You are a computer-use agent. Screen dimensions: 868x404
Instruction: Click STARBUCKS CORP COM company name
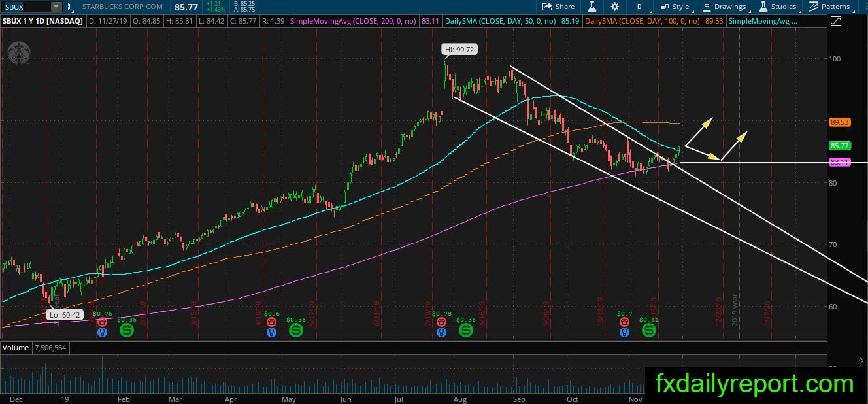124,7
